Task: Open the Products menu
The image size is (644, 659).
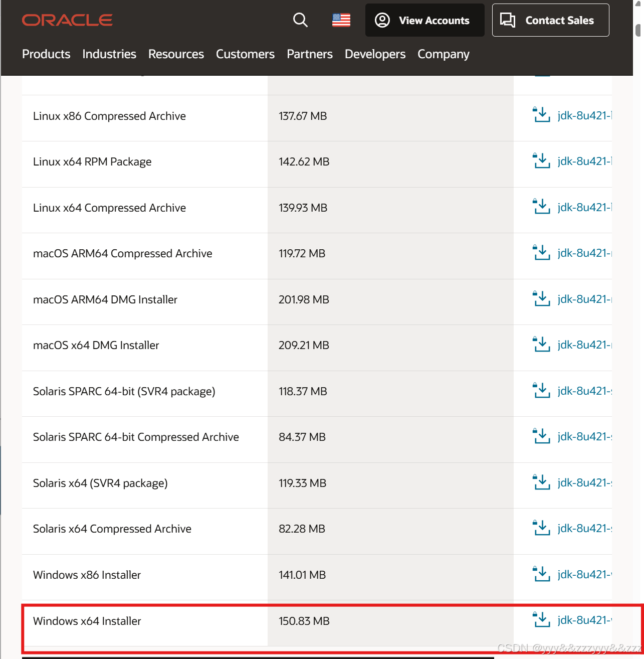Action: [x=46, y=54]
